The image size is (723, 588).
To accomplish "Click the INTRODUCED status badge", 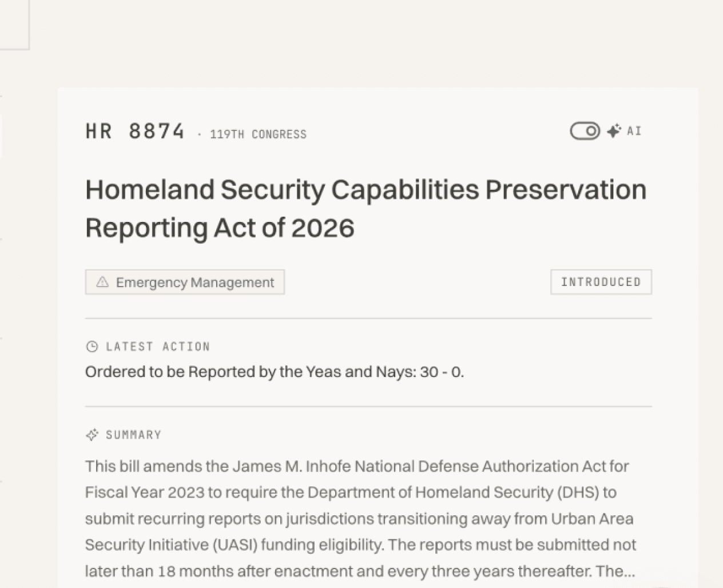I will coord(601,282).
